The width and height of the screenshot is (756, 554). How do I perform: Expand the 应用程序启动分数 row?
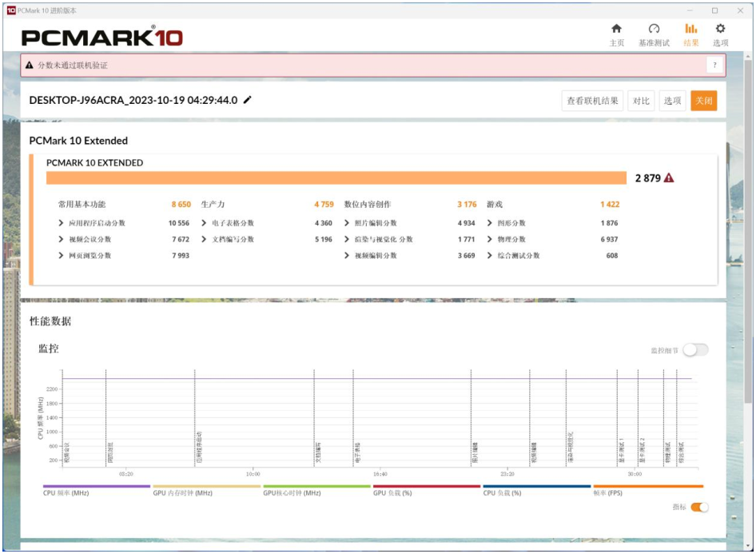click(x=62, y=223)
